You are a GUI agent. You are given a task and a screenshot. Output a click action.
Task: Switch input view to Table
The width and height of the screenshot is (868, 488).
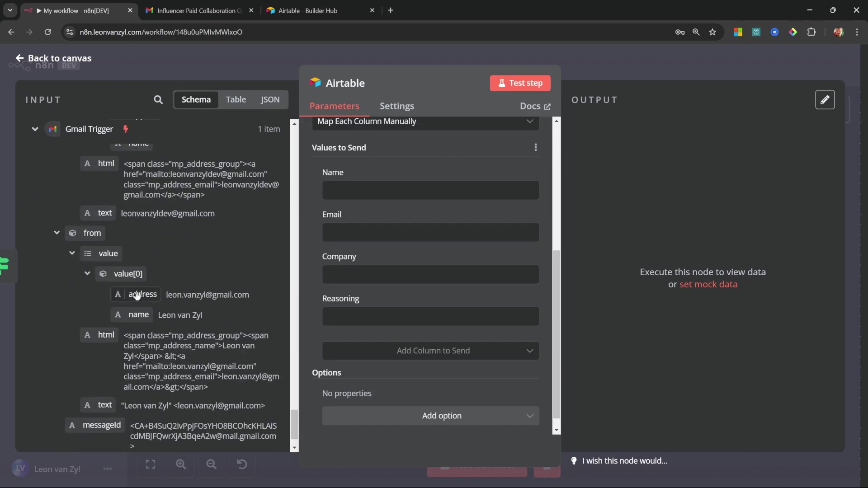coord(236,99)
